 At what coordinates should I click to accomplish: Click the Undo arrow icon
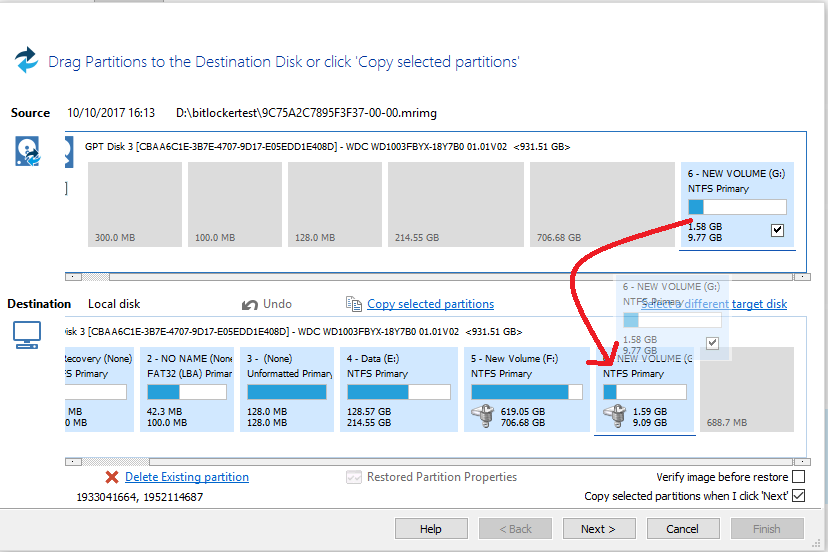click(x=251, y=304)
